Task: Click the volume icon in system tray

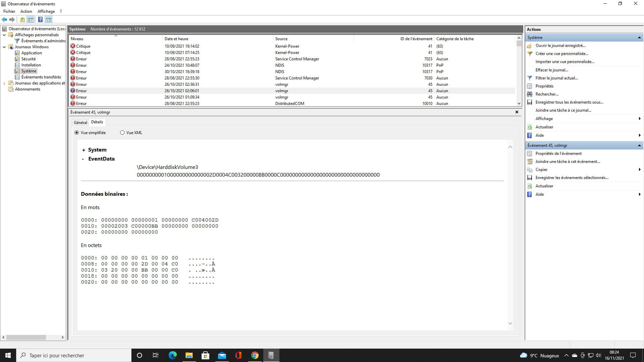Action: point(598,355)
